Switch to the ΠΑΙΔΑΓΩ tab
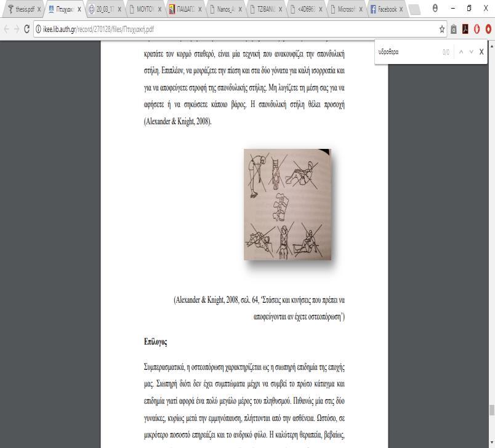The width and height of the screenshot is (495, 448). pos(185,9)
